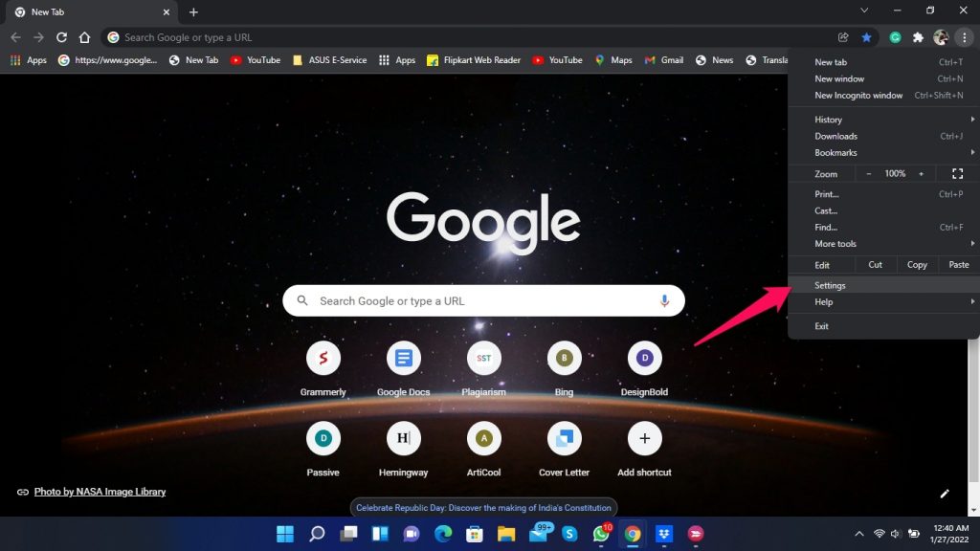Viewport: 980px width, 551px height.
Task: Decrease zoom with the minus button
Action: tap(869, 174)
